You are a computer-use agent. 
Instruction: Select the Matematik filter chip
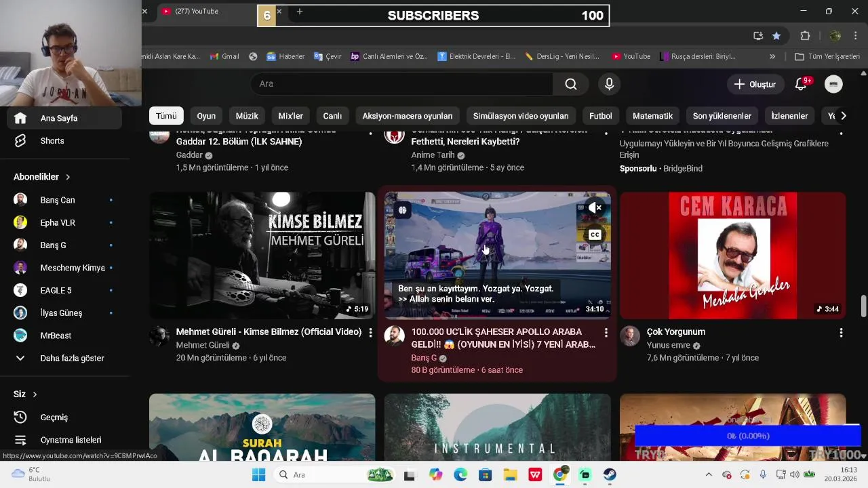[652, 116]
